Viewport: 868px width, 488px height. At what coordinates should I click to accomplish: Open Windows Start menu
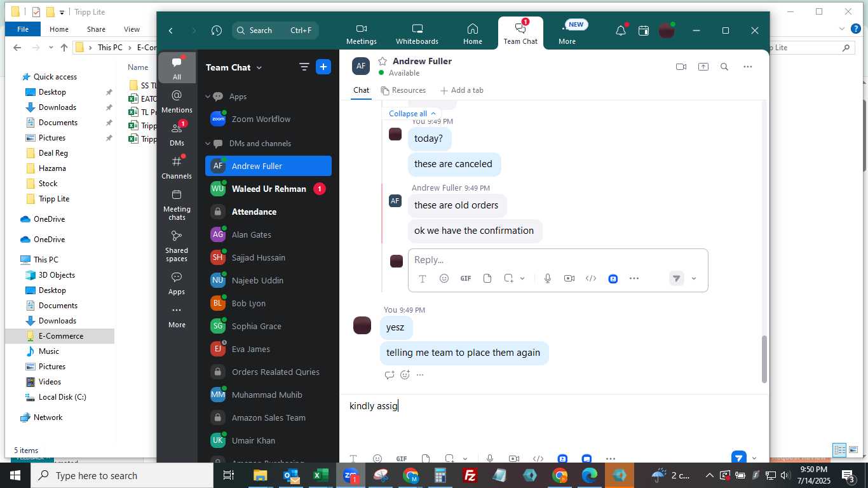(15, 475)
